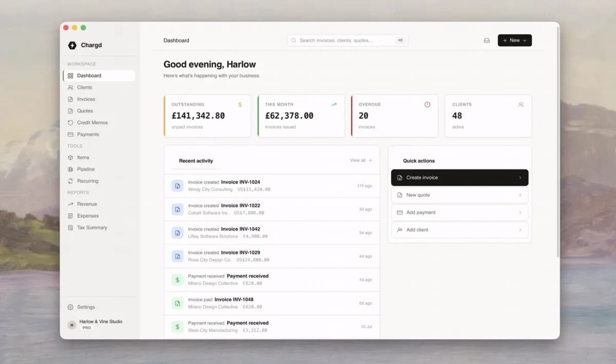
Task: Open Invoice INV-1042 title text
Action: click(x=240, y=229)
